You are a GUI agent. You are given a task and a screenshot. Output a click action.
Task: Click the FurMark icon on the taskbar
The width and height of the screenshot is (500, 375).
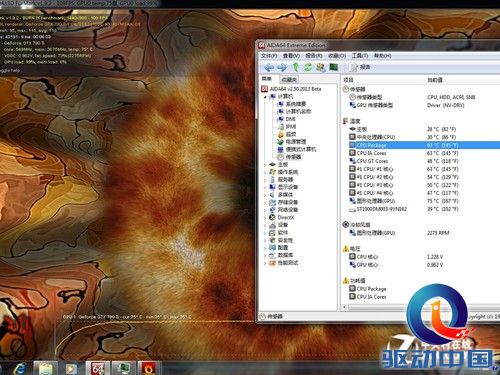(x=148, y=368)
